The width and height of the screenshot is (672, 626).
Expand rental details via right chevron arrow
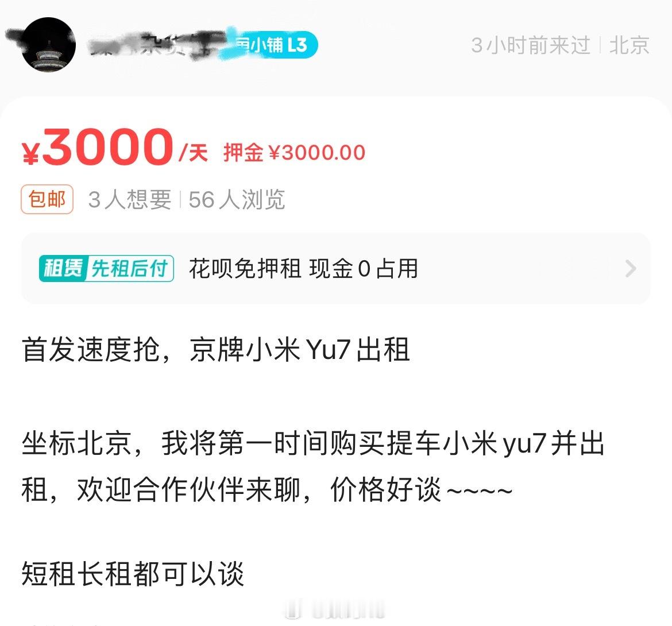coord(631,269)
